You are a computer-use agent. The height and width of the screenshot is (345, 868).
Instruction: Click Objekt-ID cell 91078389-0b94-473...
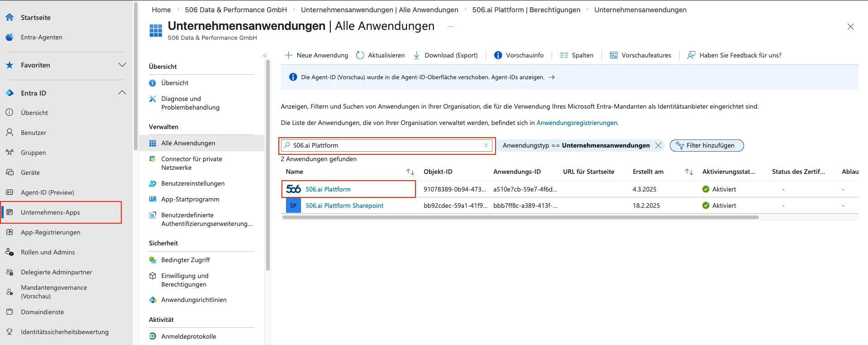[455, 189]
